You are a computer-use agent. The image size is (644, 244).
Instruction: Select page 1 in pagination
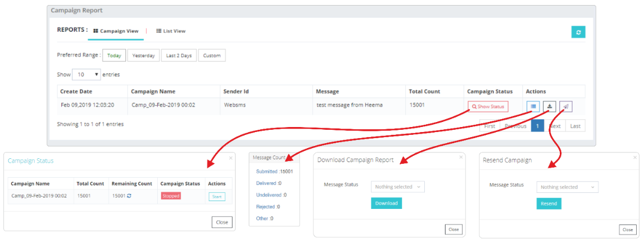pos(538,126)
